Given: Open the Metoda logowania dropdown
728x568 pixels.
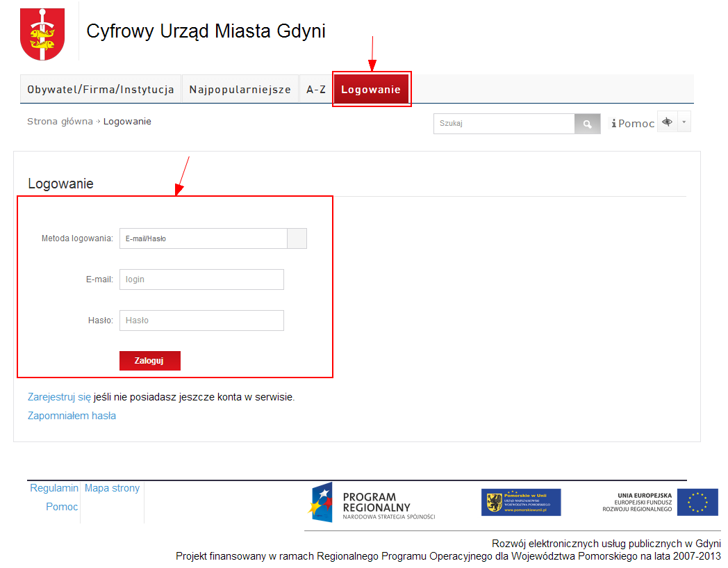Looking at the screenshot, I should coord(204,238).
